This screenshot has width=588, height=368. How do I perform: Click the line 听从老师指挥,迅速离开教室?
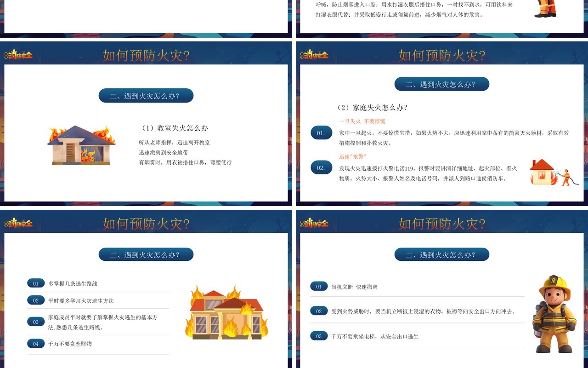pyautogui.click(x=175, y=143)
